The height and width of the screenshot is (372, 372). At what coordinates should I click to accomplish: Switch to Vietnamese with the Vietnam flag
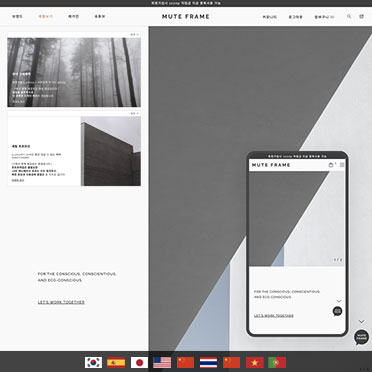pyautogui.click(x=255, y=362)
